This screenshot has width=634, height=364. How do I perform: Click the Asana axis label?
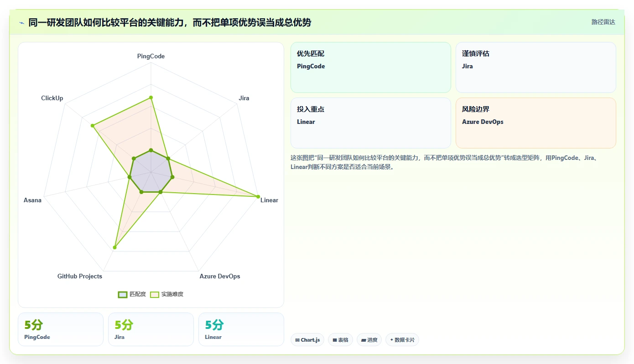32,200
